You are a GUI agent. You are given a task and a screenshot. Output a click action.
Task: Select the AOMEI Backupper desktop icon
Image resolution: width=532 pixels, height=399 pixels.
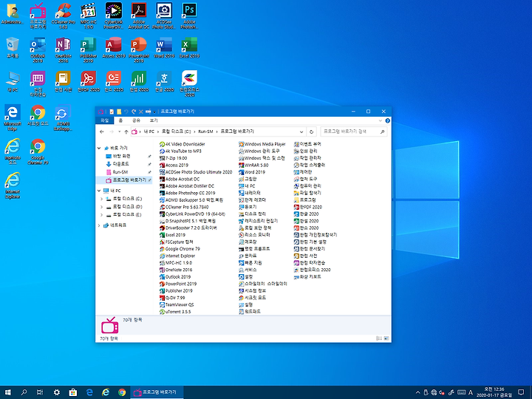pos(63,117)
